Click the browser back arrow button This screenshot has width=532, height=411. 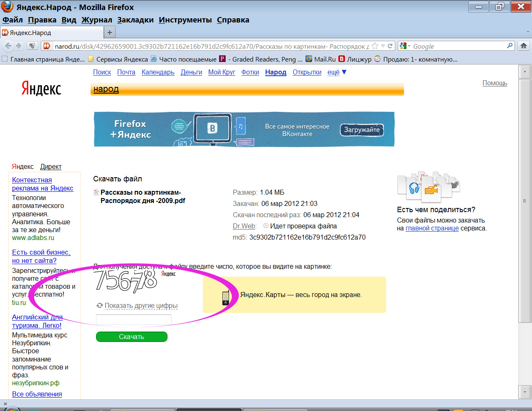click(8, 46)
